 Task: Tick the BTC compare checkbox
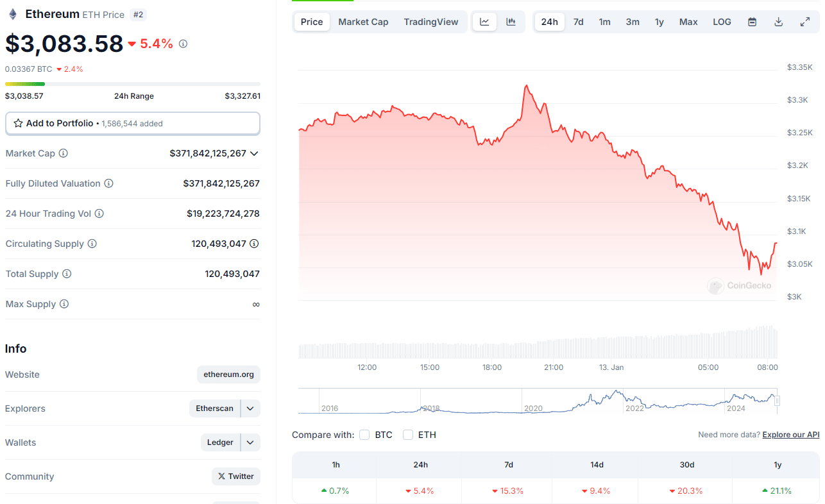click(x=364, y=435)
